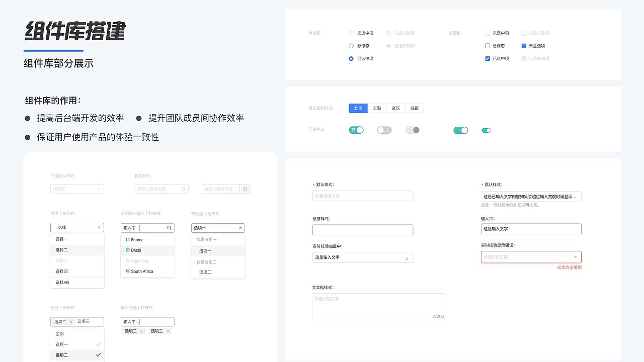The width and height of the screenshot is (644, 362).
Task: Click the magnifier icon in the 输入中 dropdown field
Action: (x=170, y=228)
